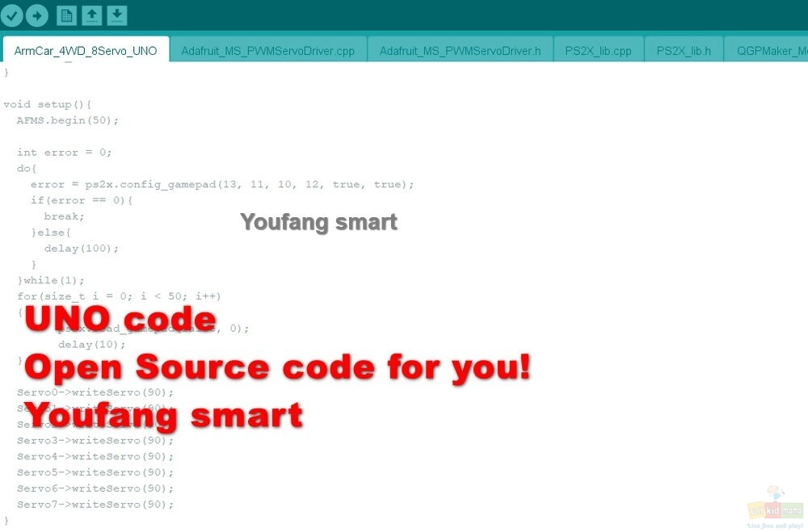Click the Verify checkmark button

click(11, 15)
